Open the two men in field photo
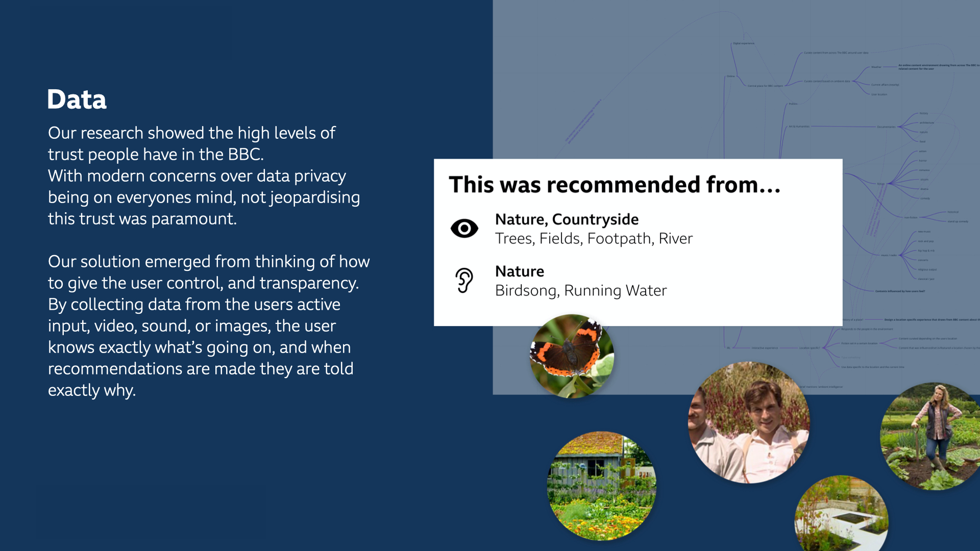The image size is (980, 551). pos(749,422)
